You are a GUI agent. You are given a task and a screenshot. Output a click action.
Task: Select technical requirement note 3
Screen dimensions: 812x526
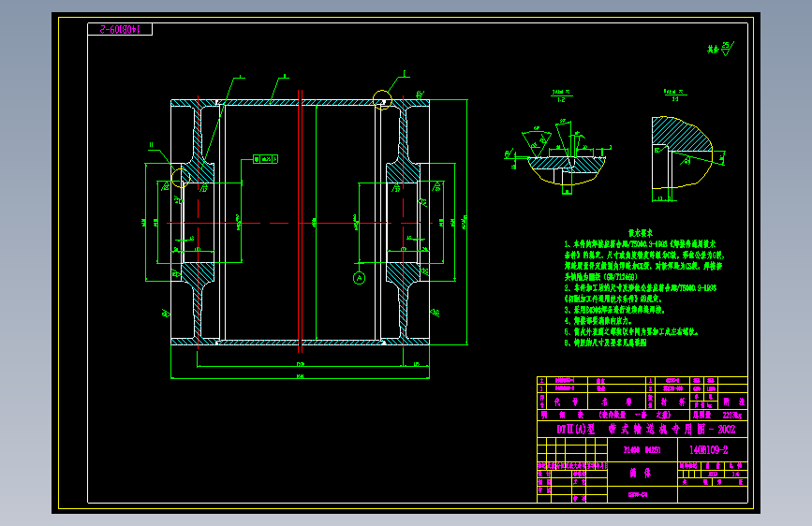click(x=614, y=310)
